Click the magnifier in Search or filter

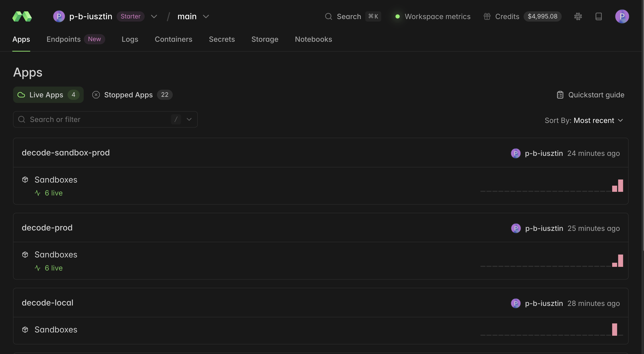pyautogui.click(x=22, y=119)
